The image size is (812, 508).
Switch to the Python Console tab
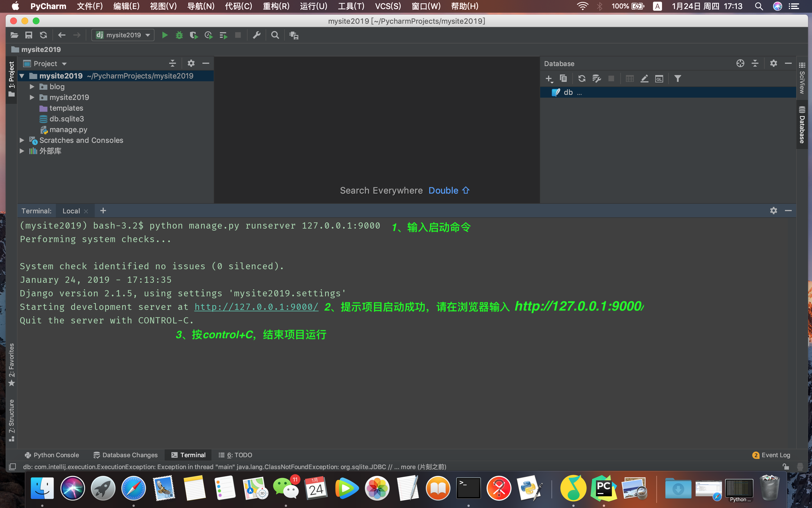coord(52,455)
